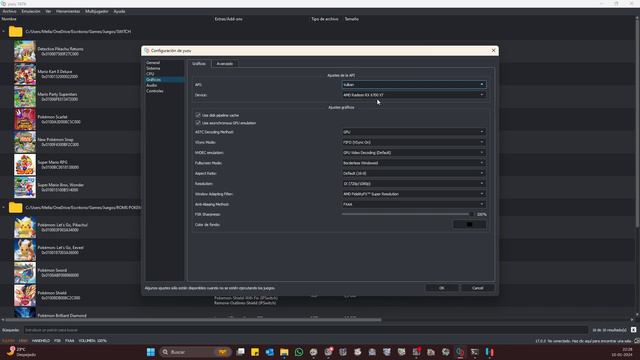Open the Window Adapting Filter dropdown
The height and width of the screenshot is (360, 640).
tap(414, 194)
